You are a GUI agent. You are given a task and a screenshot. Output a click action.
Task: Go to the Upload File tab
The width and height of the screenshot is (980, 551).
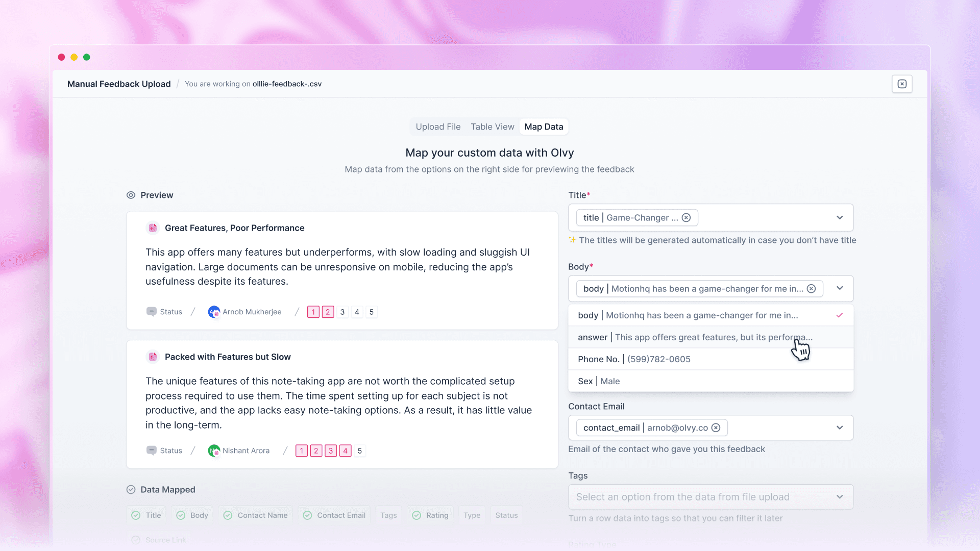click(x=438, y=127)
